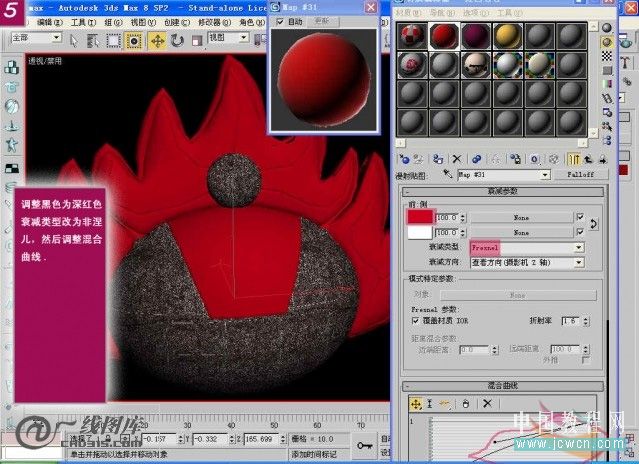The width and height of the screenshot is (639, 464).
Task: Click Put to Library icon
Action: (x=516, y=159)
